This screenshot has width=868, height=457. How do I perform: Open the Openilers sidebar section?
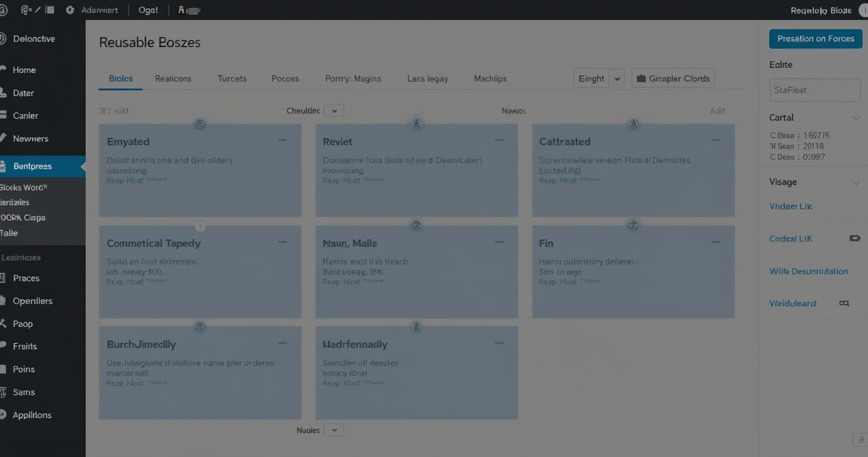(31, 301)
